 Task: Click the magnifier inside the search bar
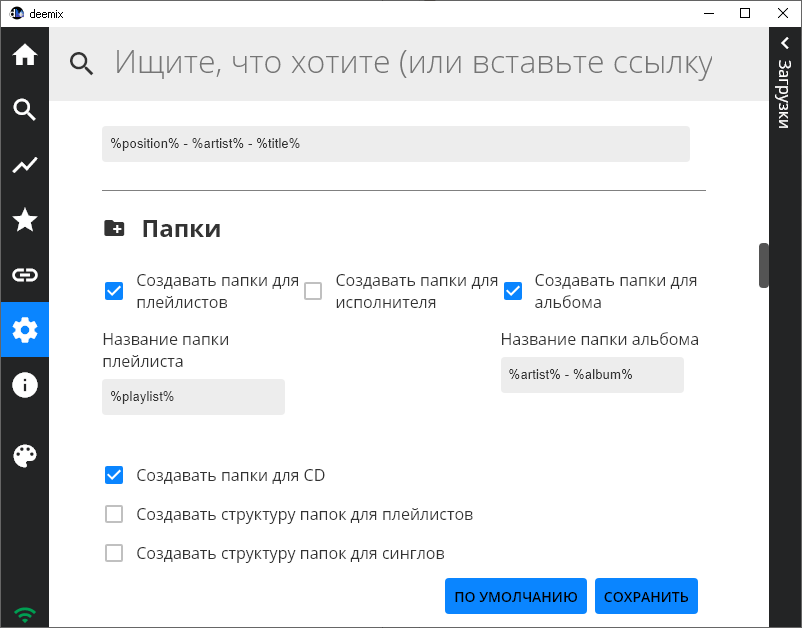(x=82, y=62)
